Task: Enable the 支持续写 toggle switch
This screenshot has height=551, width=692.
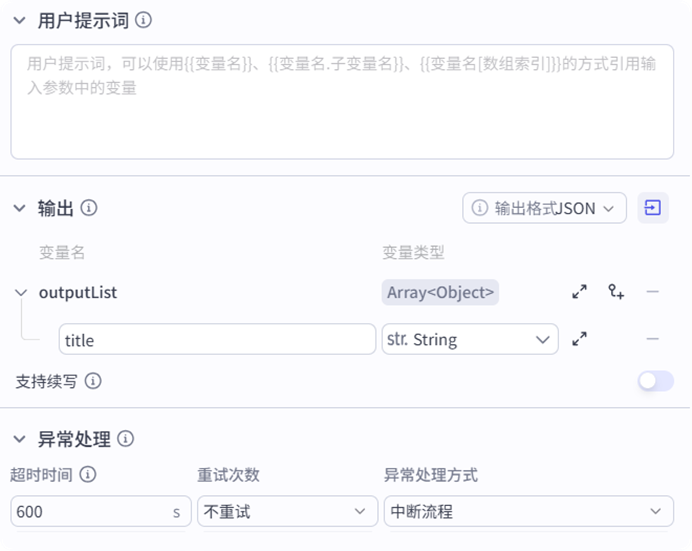Action: (656, 381)
